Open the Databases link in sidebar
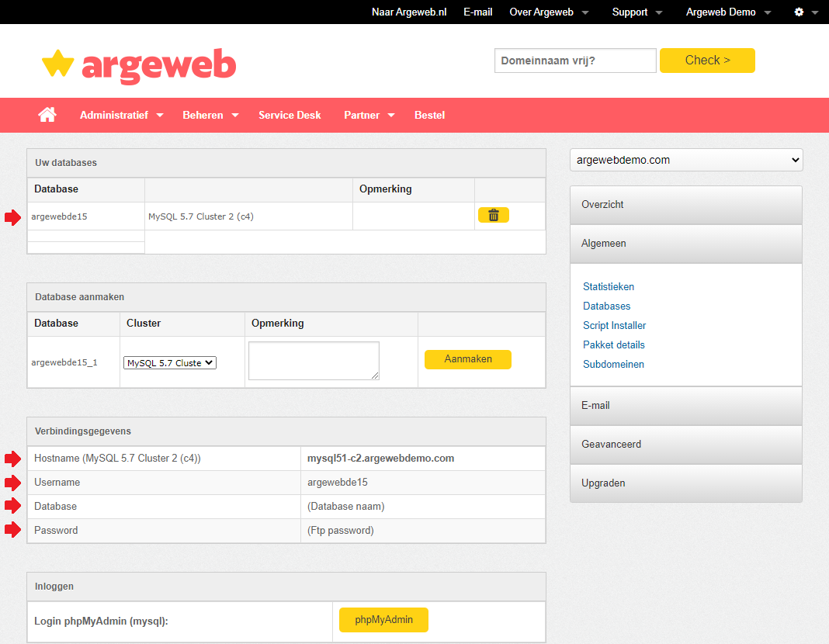This screenshot has height=644, width=829. pos(606,306)
